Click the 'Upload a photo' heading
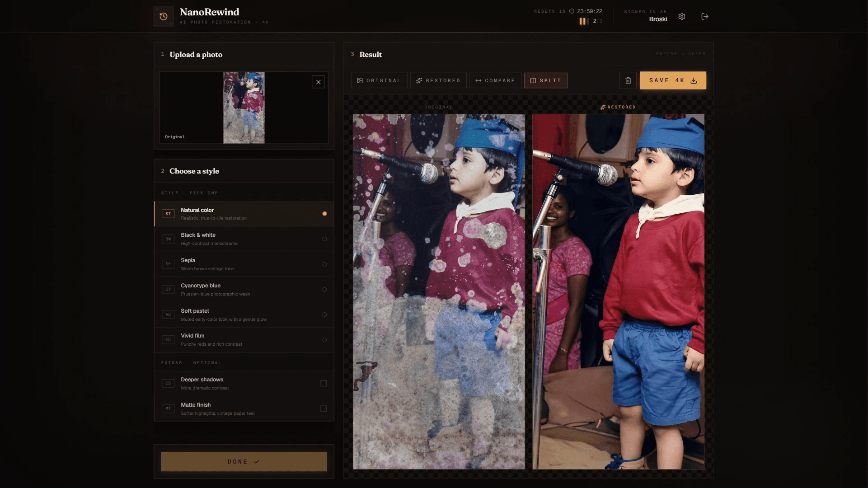The width and height of the screenshot is (868, 488). tap(196, 55)
